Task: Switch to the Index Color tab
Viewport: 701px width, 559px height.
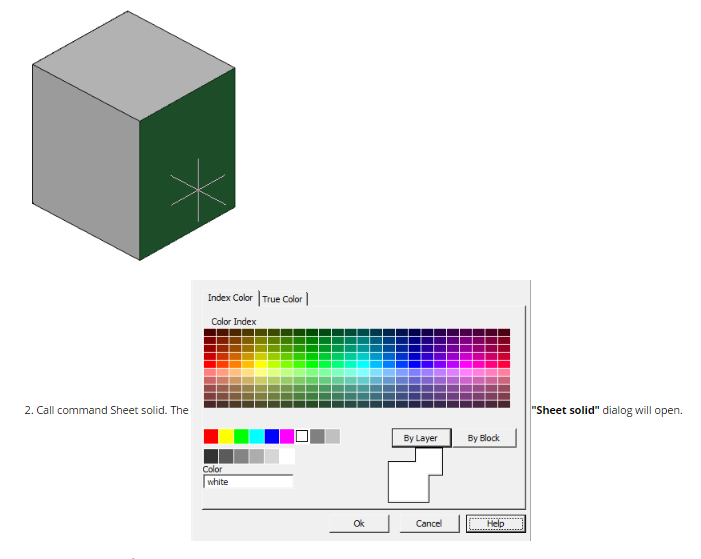Action: pos(230,298)
